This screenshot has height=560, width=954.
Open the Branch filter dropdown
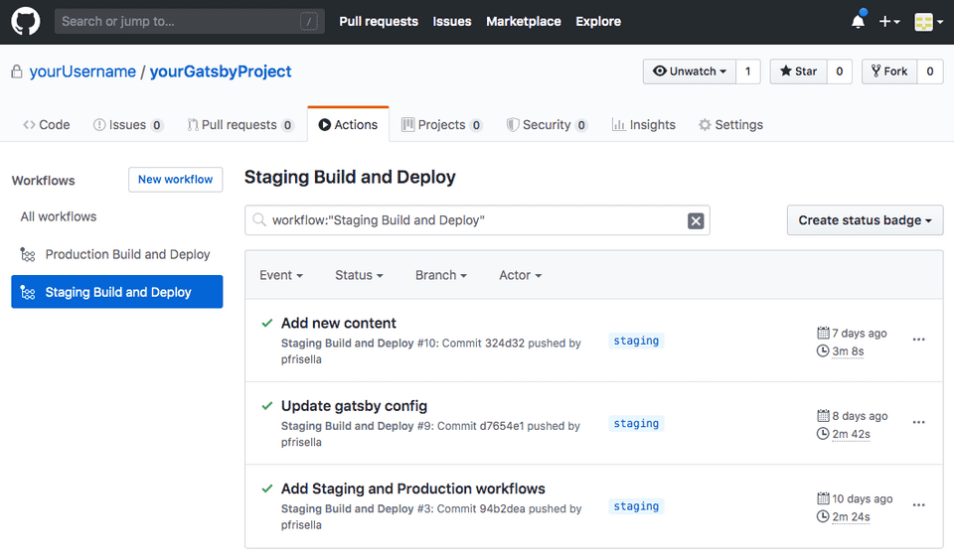coord(441,275)
